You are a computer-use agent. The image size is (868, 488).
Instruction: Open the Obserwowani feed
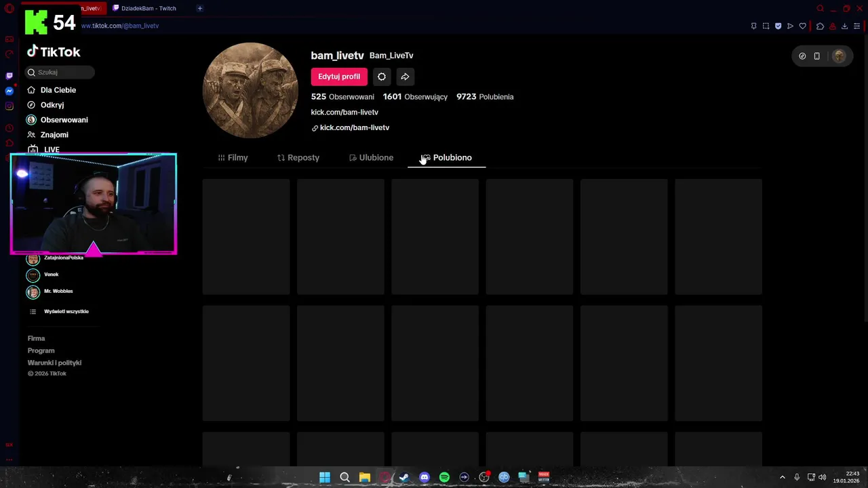pyautogui.click(x=58, y=120)
